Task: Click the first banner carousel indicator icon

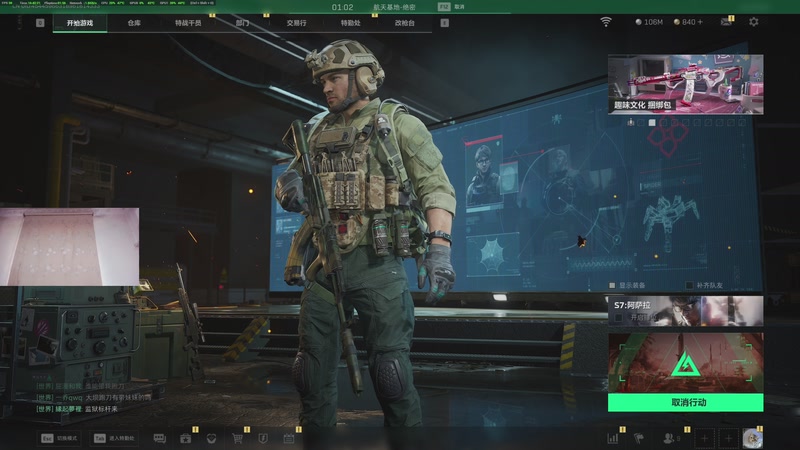Action: (631, 122)
